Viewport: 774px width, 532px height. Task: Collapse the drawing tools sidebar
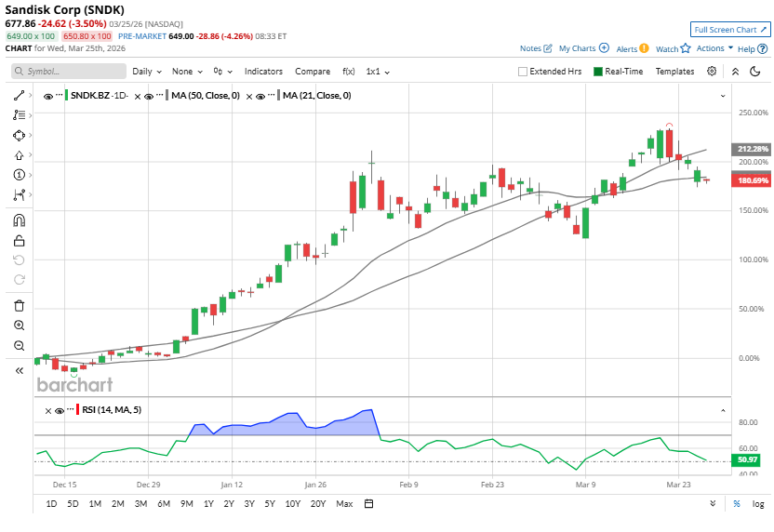(19, 370)
